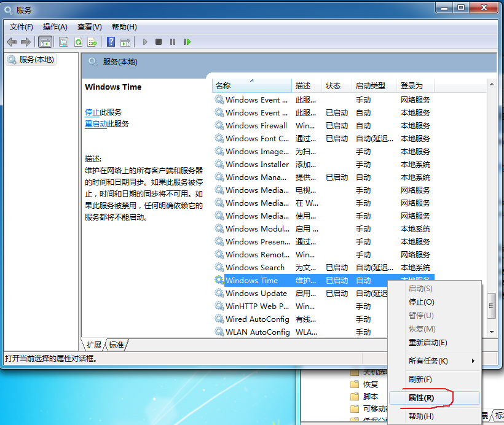Screen dimensions: 504x425
Task: Open the Properties toolbar icon
Action: [64, 42]
